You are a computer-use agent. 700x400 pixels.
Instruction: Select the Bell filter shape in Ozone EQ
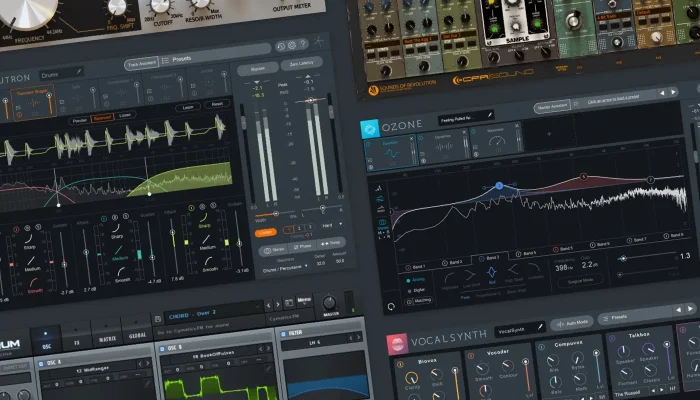click(x=492, y=273)
